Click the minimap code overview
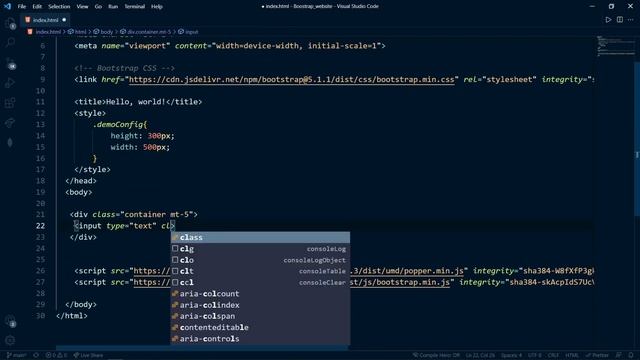 point(615,46)
